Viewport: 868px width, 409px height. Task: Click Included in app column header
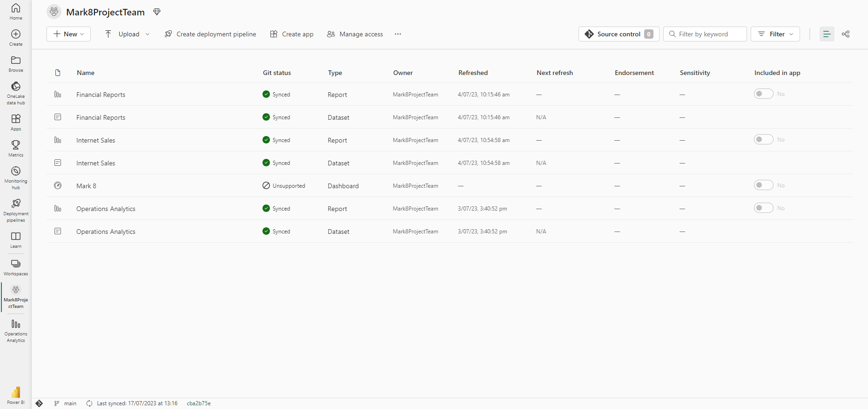pyautogui.click(x=777, y=73)
